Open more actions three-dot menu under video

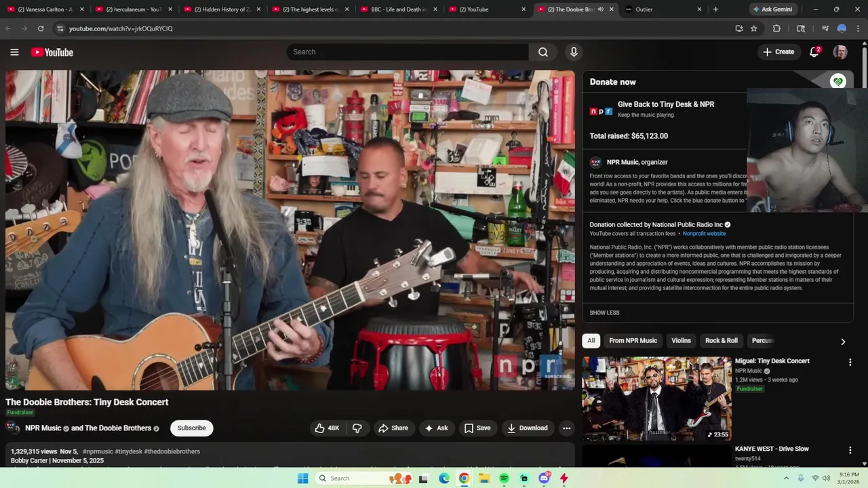coord(566,428)
